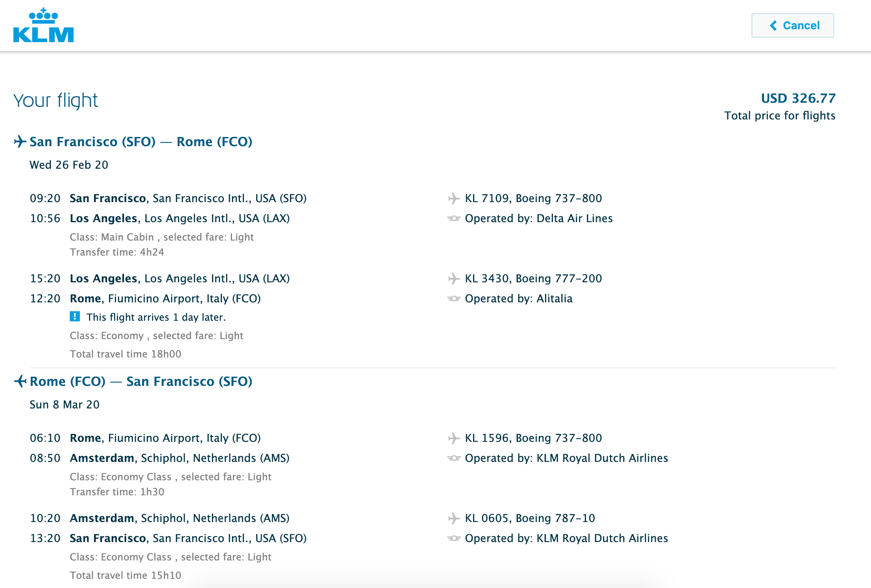Click the airplane icon next to KL 7109

pyautogui.click(x=453, y=198)
